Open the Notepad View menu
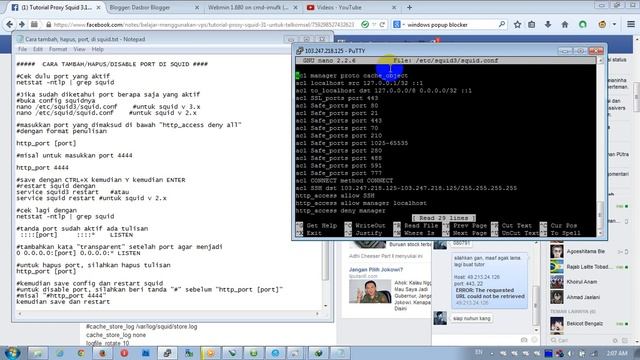 point(79,49)
